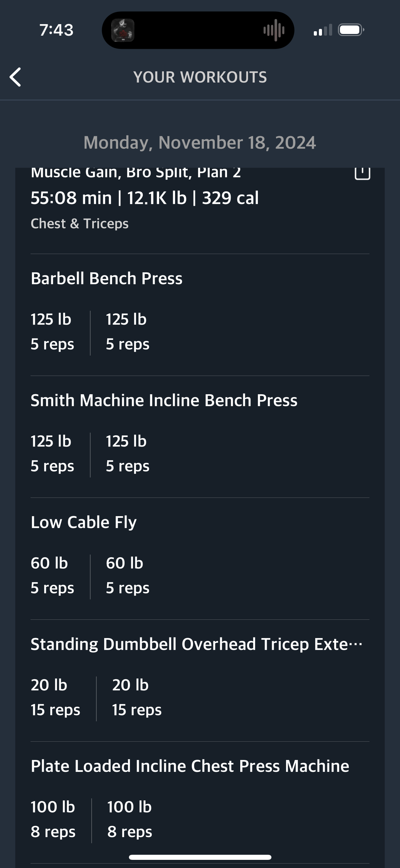This screenshot has width=400, height=868.
Task: Tap the second 60 lb Low Cable Fly set
Action: tap(128, 576)
